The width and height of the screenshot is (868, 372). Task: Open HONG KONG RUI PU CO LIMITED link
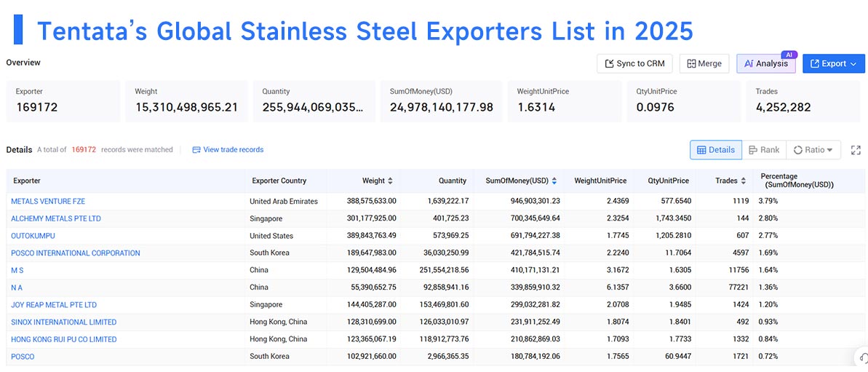click(63, 339)
